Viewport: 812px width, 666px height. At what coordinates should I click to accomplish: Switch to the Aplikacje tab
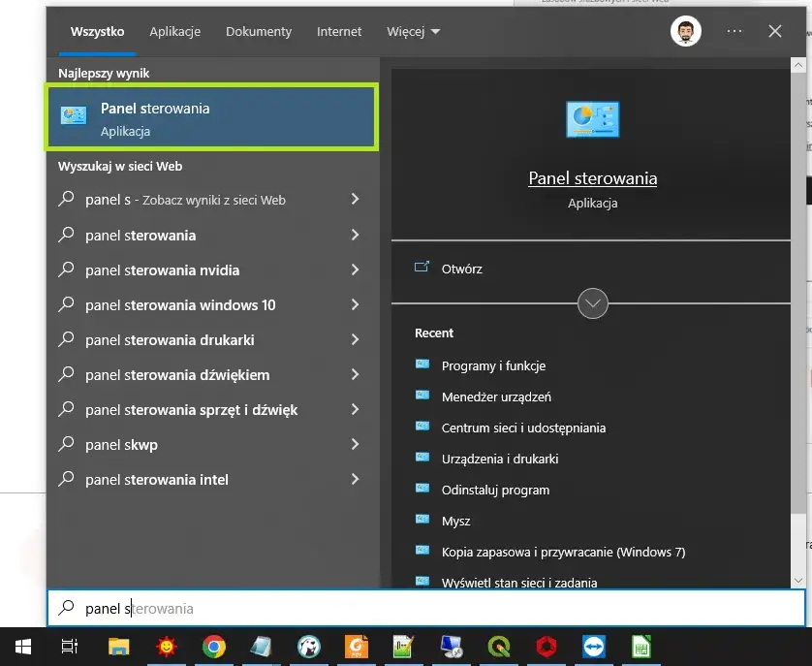pos(174,31)
